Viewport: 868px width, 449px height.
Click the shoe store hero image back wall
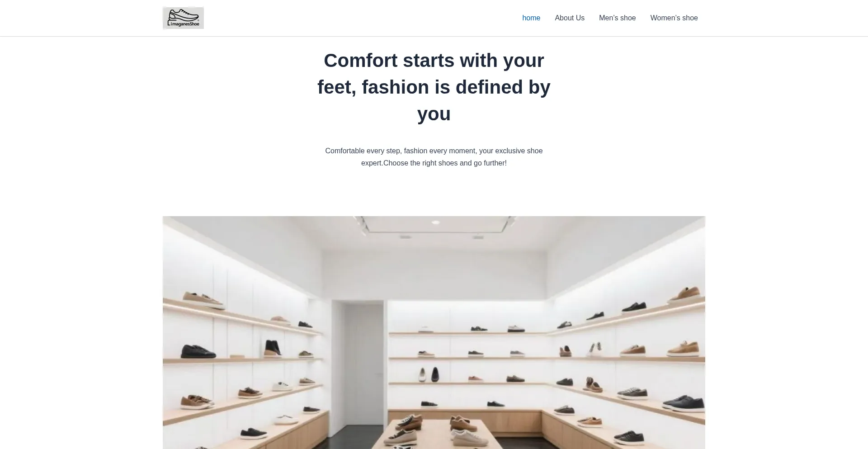434,271
